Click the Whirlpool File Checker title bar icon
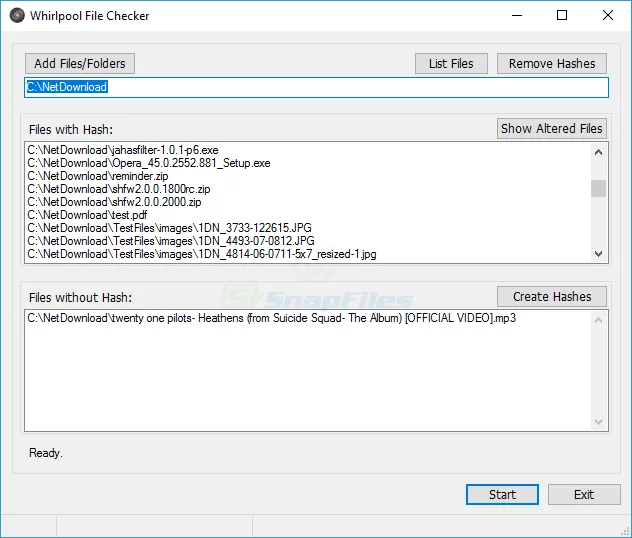 [x=18, y=16]
